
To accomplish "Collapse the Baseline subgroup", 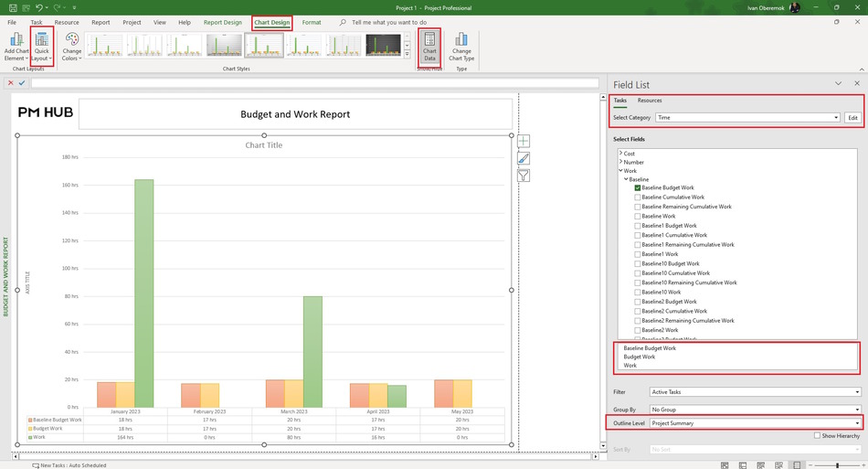I will 626,179.
